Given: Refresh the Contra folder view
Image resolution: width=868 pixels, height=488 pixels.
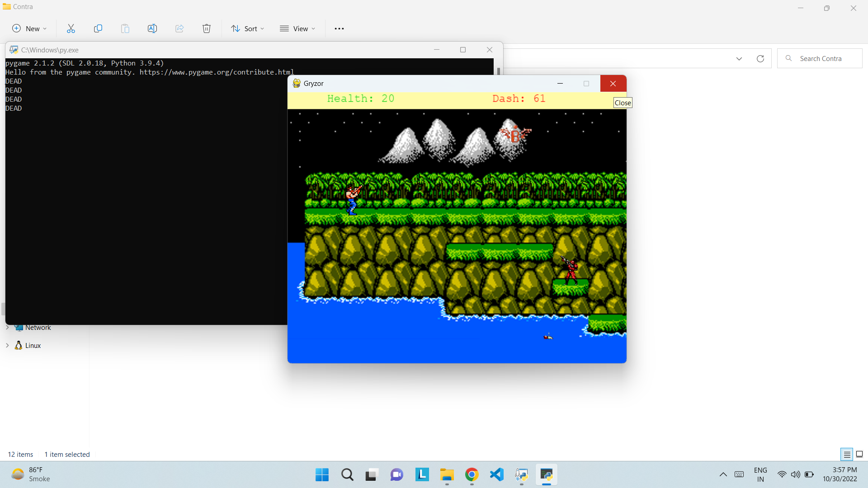Looking at the screenshot, I should (760, 59).
